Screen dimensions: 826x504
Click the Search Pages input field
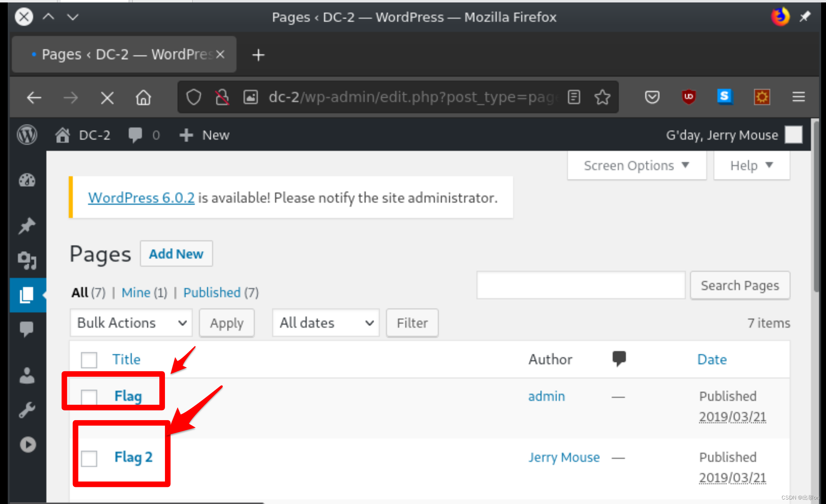click(580, 285)
